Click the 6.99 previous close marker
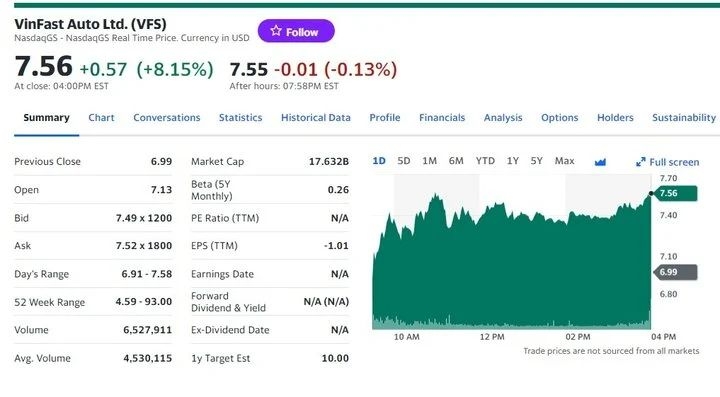 (675, 272)
